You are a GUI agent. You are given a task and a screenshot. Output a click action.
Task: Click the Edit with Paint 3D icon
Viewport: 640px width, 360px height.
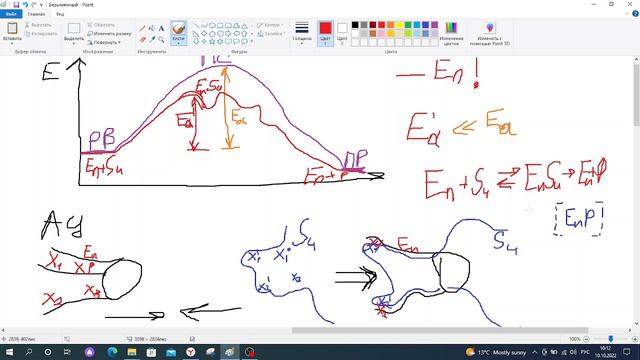coord(490,28)
